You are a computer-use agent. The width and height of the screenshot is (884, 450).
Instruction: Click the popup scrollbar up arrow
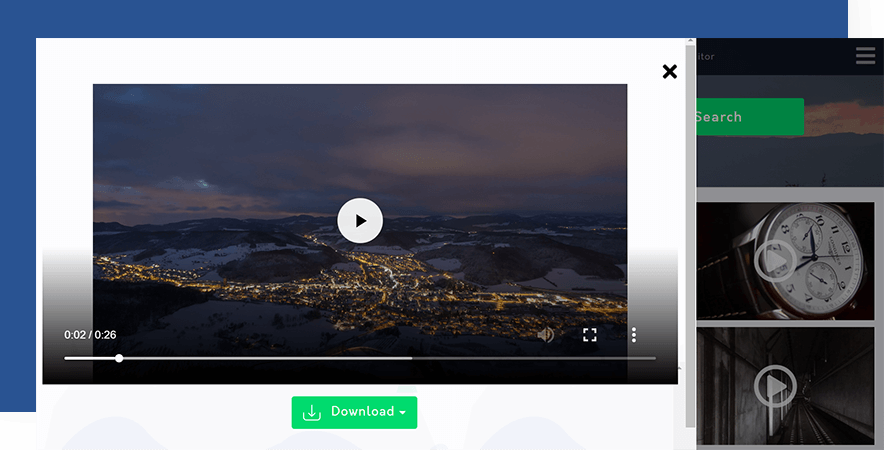click(690, 43)
